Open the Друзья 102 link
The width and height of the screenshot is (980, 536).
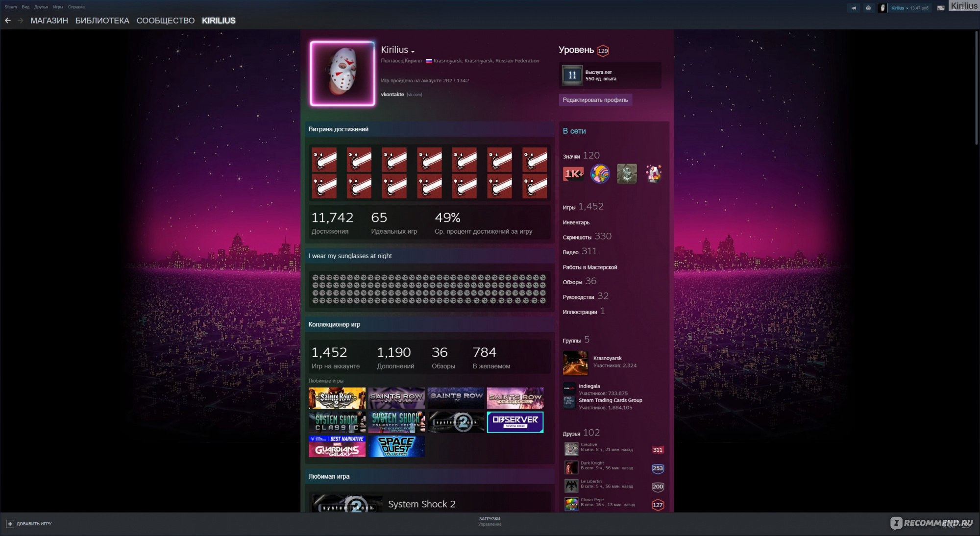(581, 433)
